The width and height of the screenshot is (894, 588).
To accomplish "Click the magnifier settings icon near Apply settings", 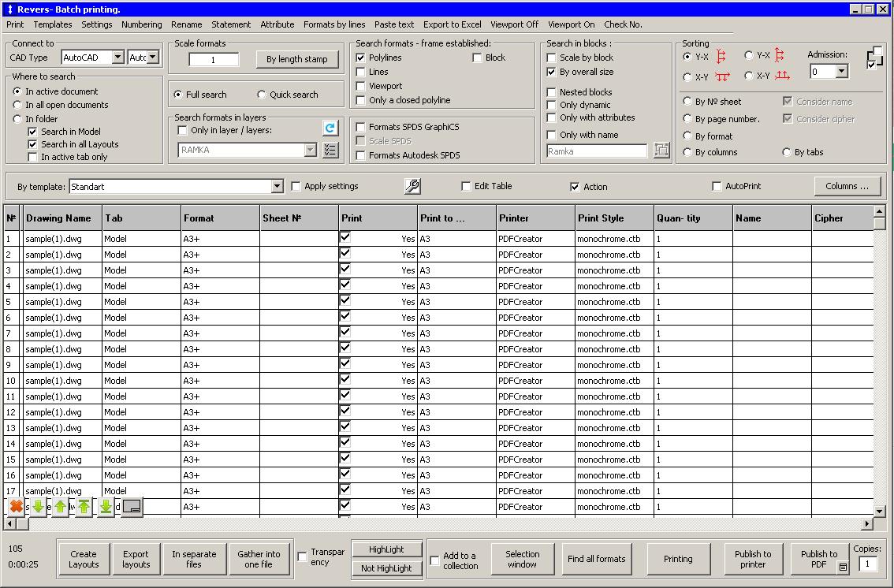I will 414,186.
